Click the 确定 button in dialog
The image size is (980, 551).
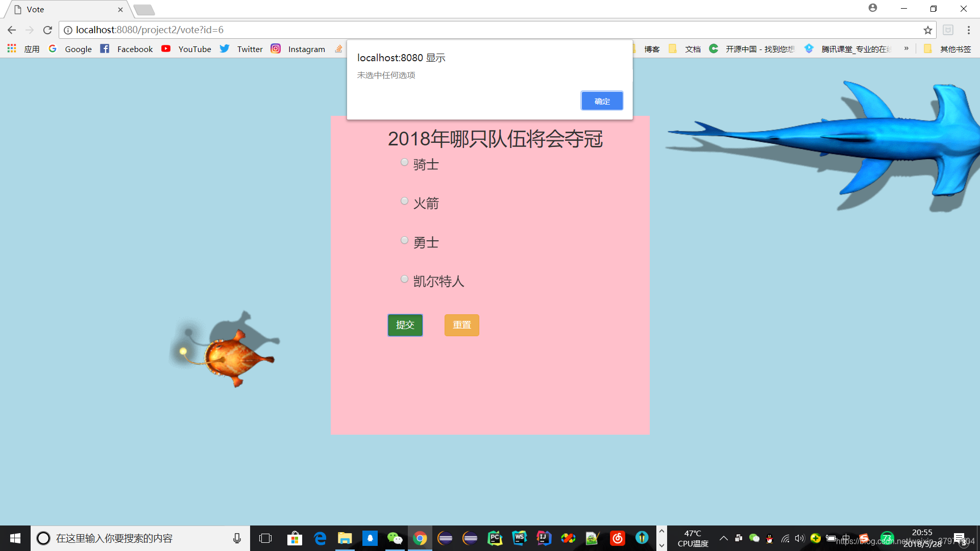pyautogui.click(x=602, y=101)
